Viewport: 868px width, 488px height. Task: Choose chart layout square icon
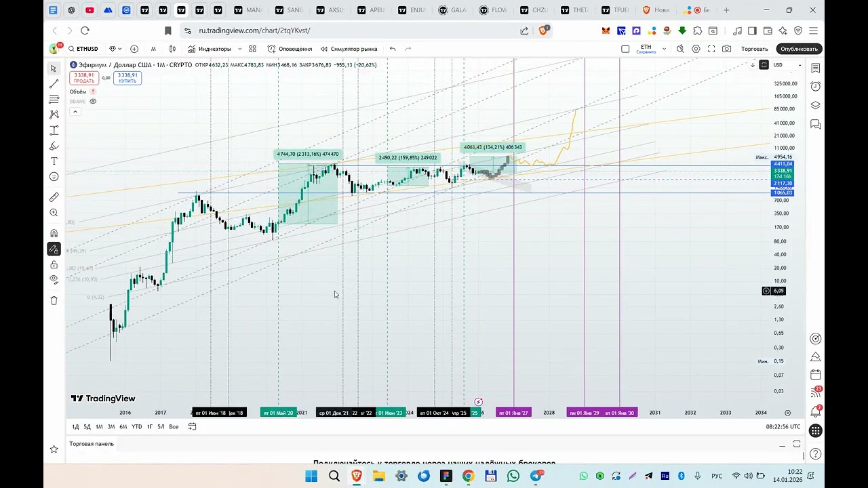tap(625, 49)
